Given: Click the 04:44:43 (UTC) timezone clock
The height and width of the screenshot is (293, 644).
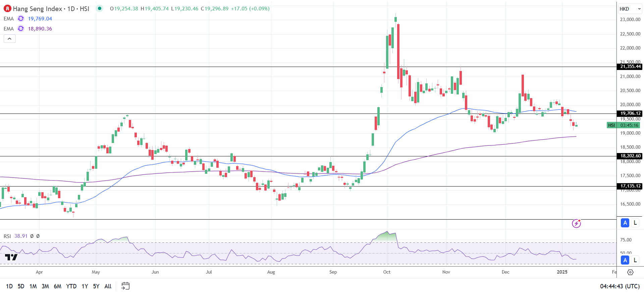Looking at the screenshot, I should coord(620,286).
